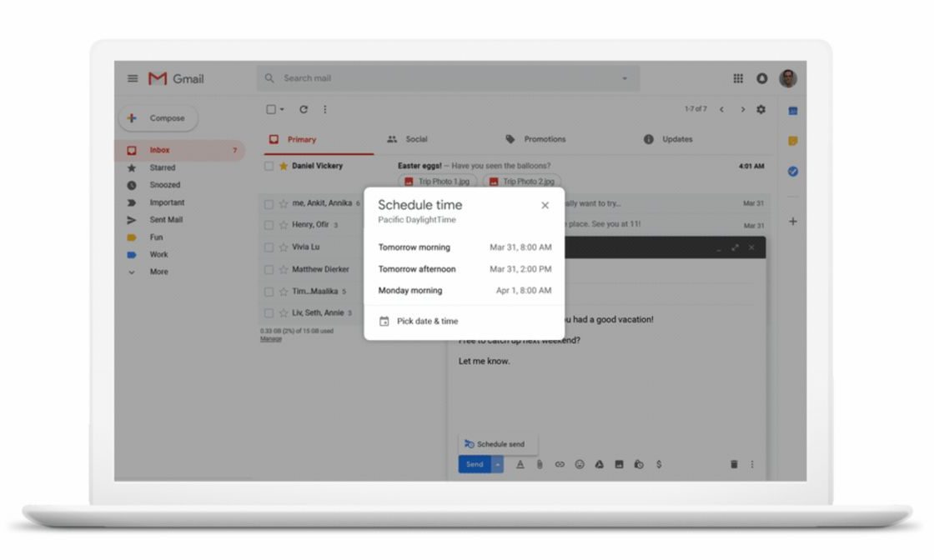The image size is (934, 560).
Task: Open the Tasks panel icon
Action: pyautogui.click(x=792, y=172)
